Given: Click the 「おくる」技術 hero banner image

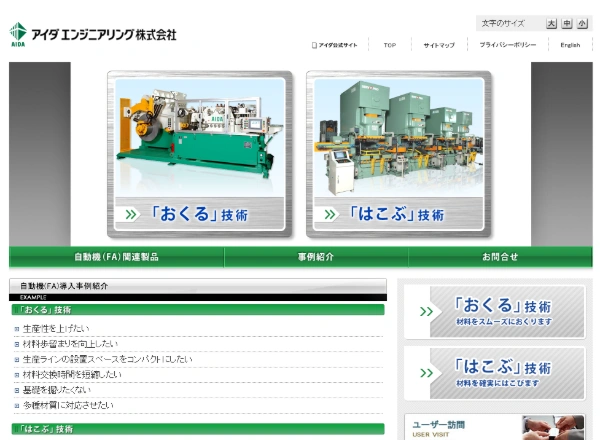Looking at the screenshot, I should (200, 154).
